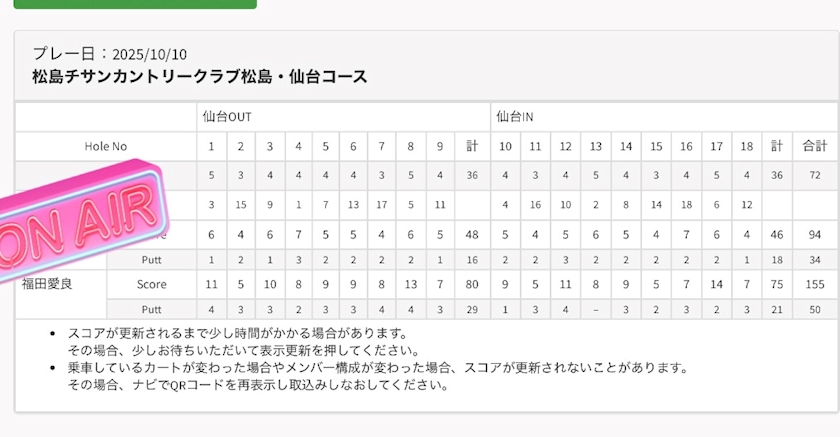840x437 pixels.
Task: Select the OUT subtotal score 48
Action: pyautogui.click(x=472, y=235)
